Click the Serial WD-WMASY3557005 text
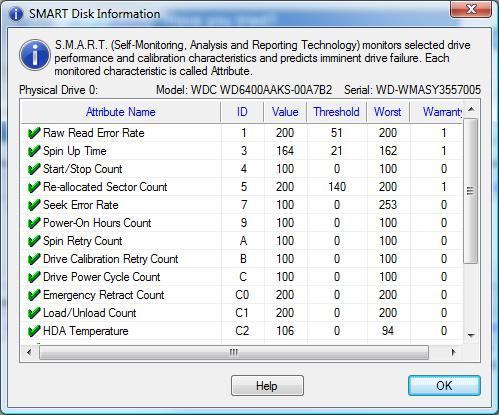 coord(412,90)
